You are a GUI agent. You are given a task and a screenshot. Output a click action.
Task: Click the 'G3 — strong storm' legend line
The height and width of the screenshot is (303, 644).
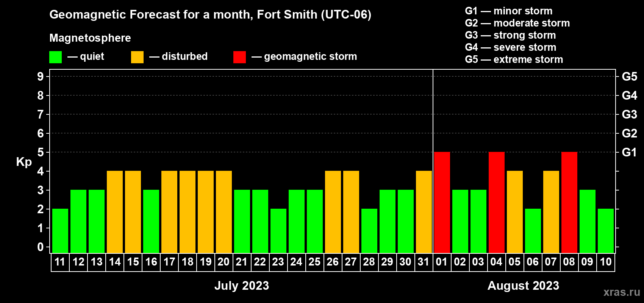[510, 35]
